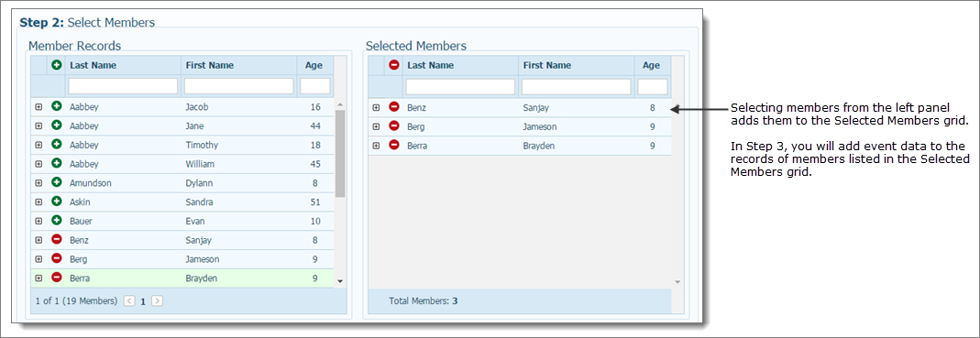Click Member Records scrollbar up arrow
The height and width of the screenshot is (338, 980).
point(340,104)
